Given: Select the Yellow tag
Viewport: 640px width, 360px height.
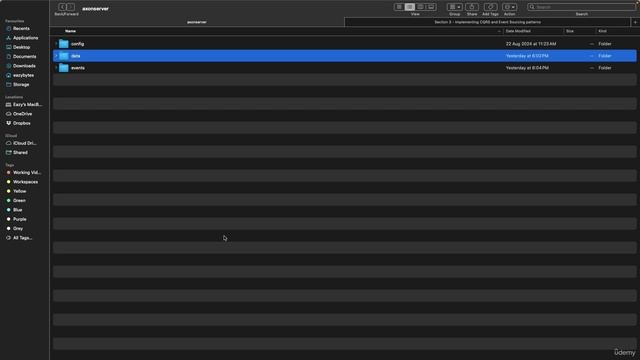Looking at the screenshot, I should pos(19,191).
